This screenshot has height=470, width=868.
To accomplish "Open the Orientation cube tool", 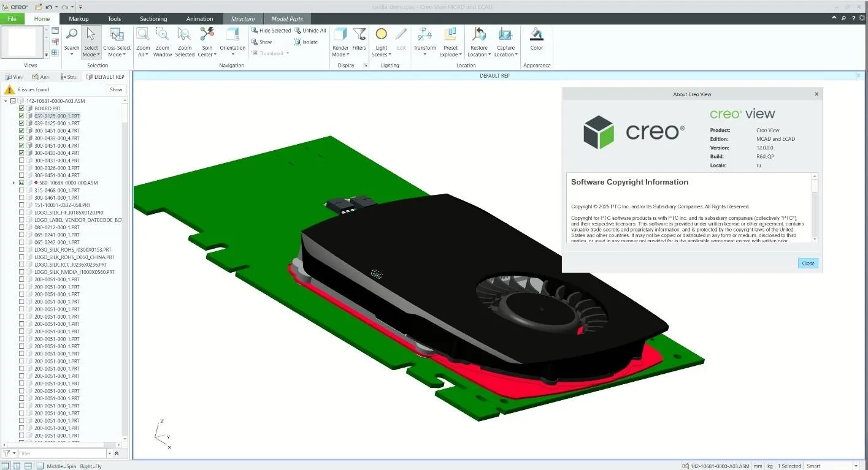I will [232, 35].
